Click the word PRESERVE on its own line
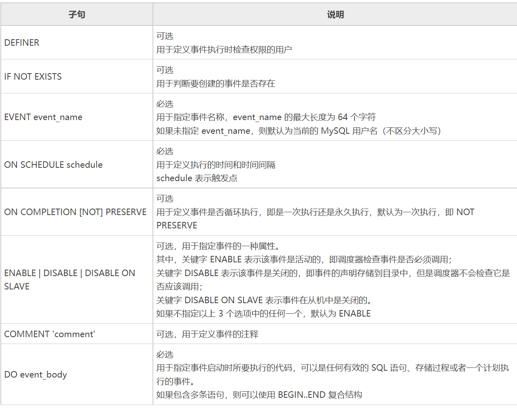The image size is (517, 420). 177,226
